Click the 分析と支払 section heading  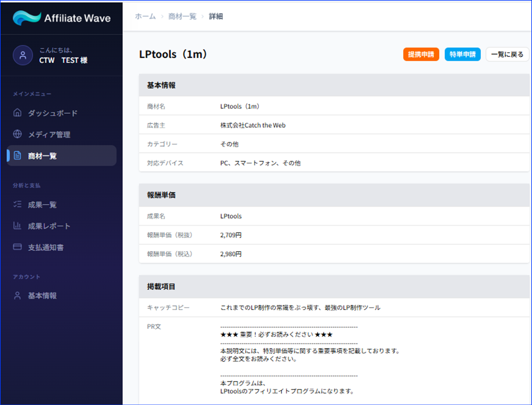[x=27, y=185]
